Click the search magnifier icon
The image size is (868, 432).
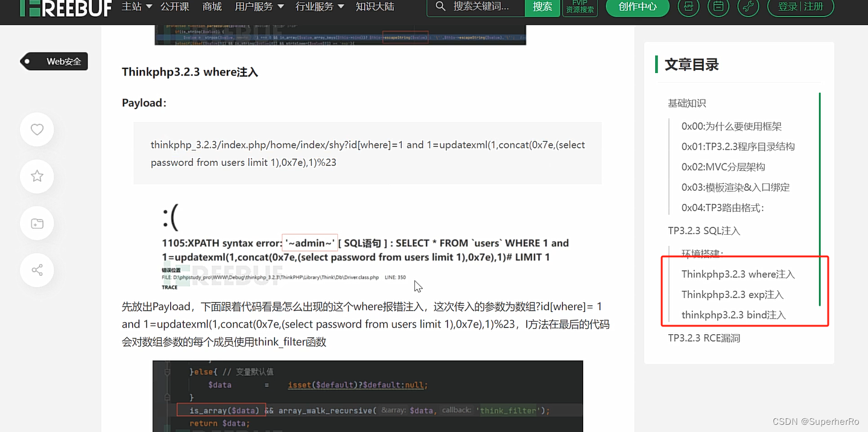coord(441,7)
